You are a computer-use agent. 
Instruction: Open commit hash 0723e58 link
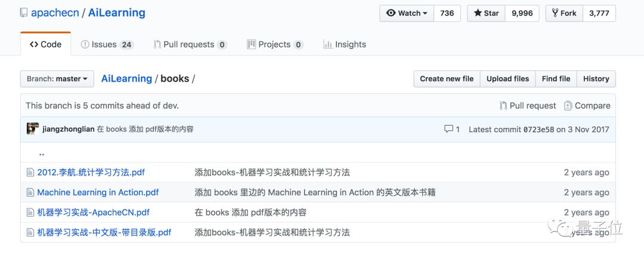(538, 129)
